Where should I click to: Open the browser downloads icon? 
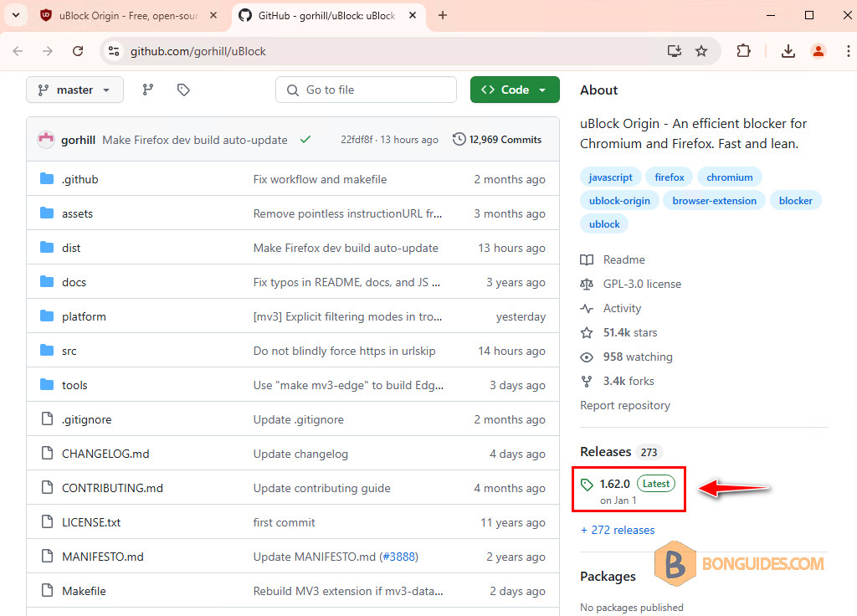(788, 51)
